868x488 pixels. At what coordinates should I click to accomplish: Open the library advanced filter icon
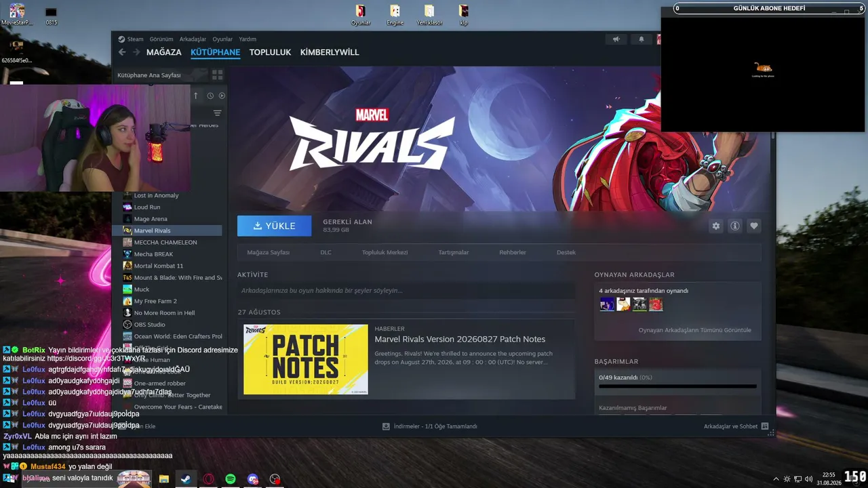click(217, 113)
